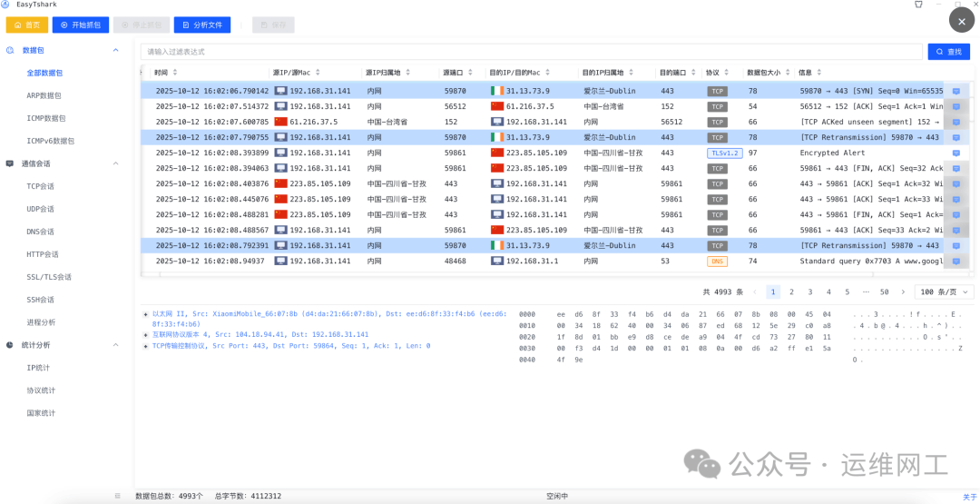Expand the 以太网 II tree node
Image resolution: width=980 pixels, height=504 pixels.
145,314
